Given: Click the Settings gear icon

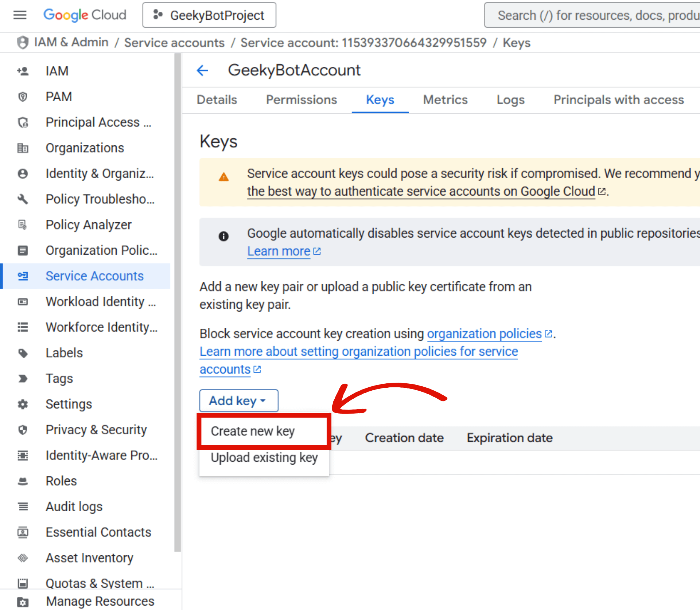Looking at the screenshot, I should [x=23, y=404].
